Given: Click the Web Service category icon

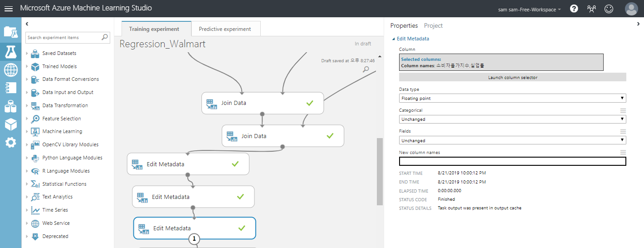Looking at the screenshot, I should 35,223.
